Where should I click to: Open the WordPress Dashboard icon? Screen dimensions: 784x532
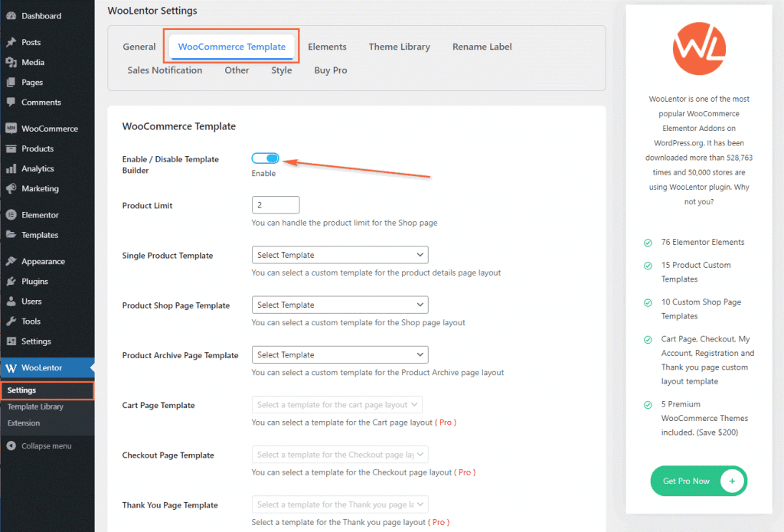(14, 15)
